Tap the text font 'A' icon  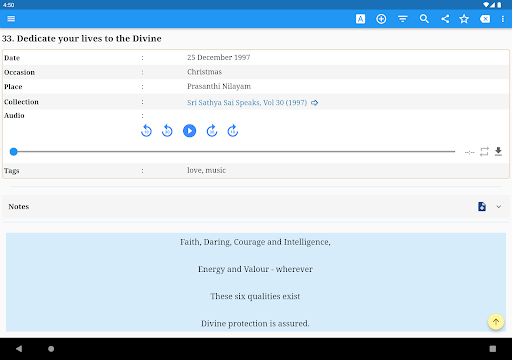360,19
